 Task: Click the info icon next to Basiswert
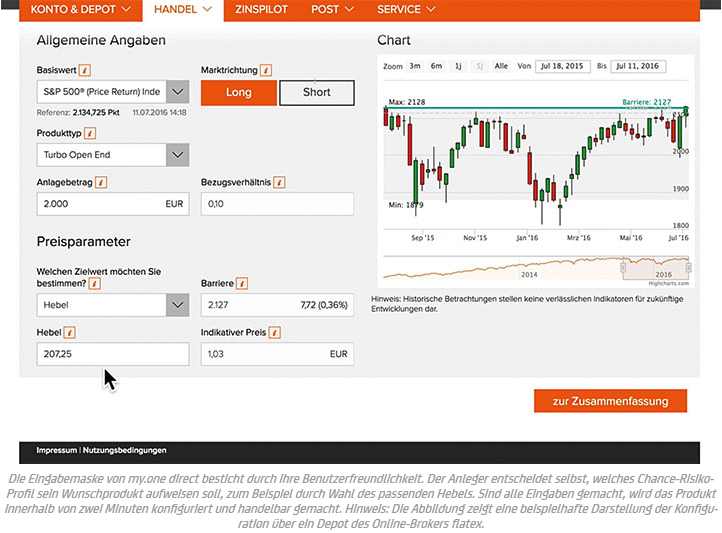point(85,71)
